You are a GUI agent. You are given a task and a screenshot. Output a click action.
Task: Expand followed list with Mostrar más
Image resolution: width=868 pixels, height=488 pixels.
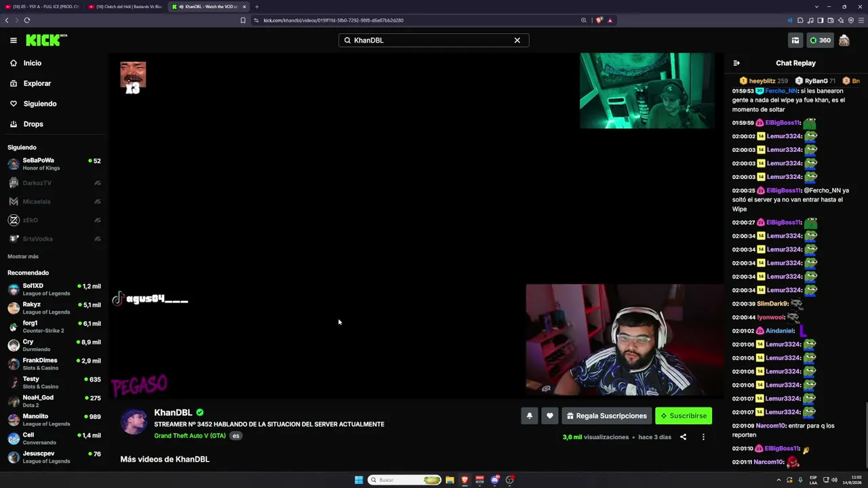pos(23,257)
